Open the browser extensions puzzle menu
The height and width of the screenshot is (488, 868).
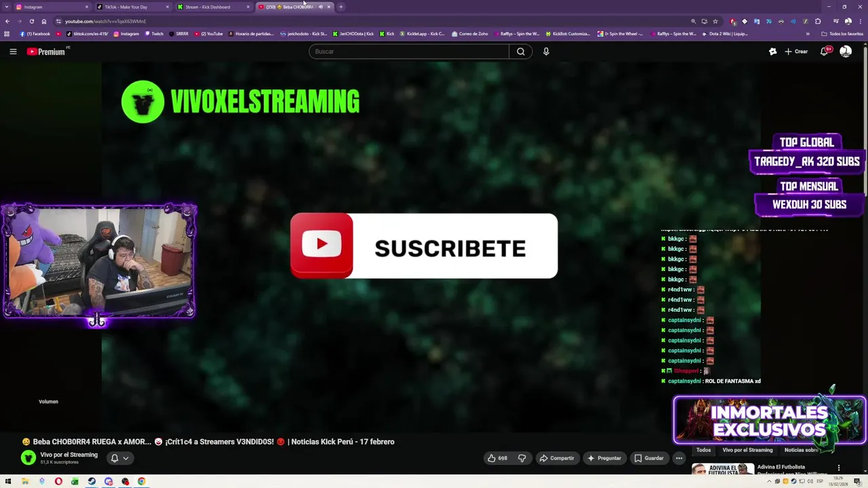point(818,21)
